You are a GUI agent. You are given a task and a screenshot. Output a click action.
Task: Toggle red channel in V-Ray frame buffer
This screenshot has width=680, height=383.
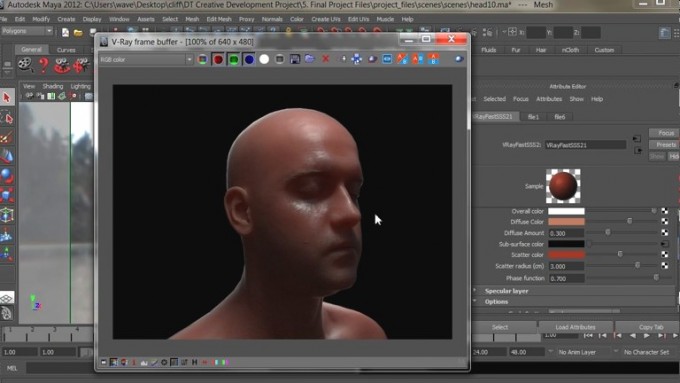click(x=218, y=59)
